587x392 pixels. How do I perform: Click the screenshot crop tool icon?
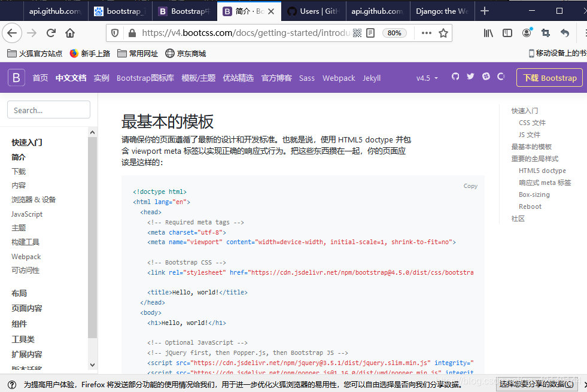(546, 33)
